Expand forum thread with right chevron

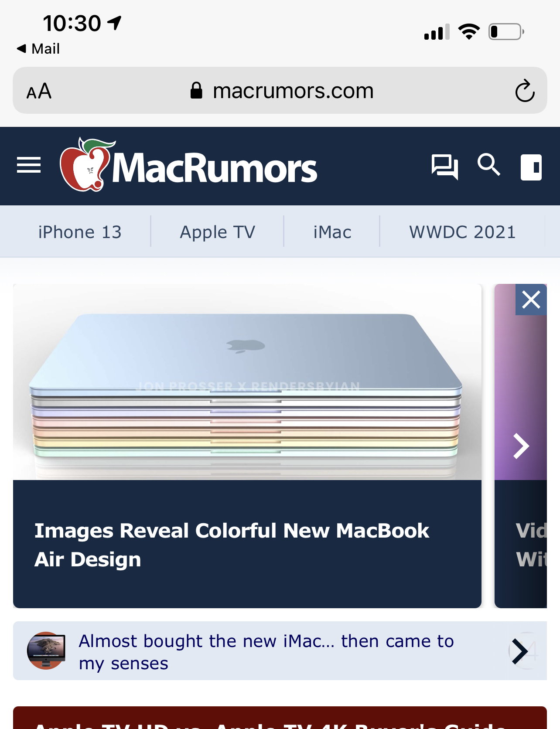point(520,651)
